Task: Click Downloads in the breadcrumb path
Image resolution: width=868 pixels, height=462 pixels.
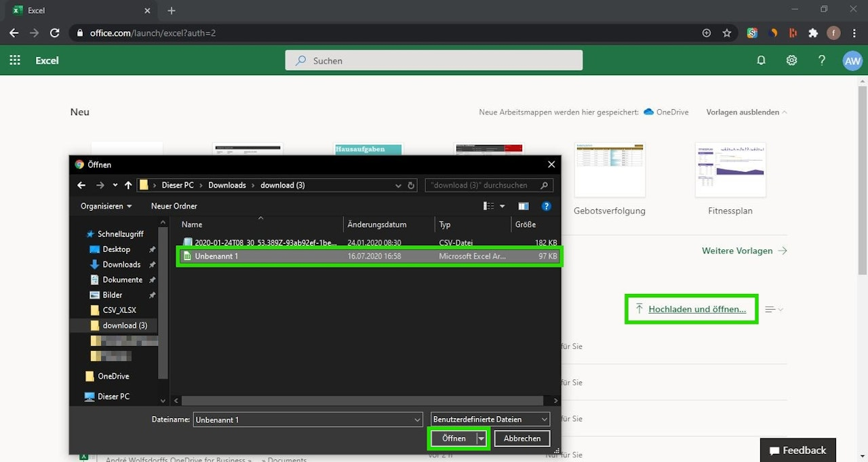Action: tap(227, 185)
